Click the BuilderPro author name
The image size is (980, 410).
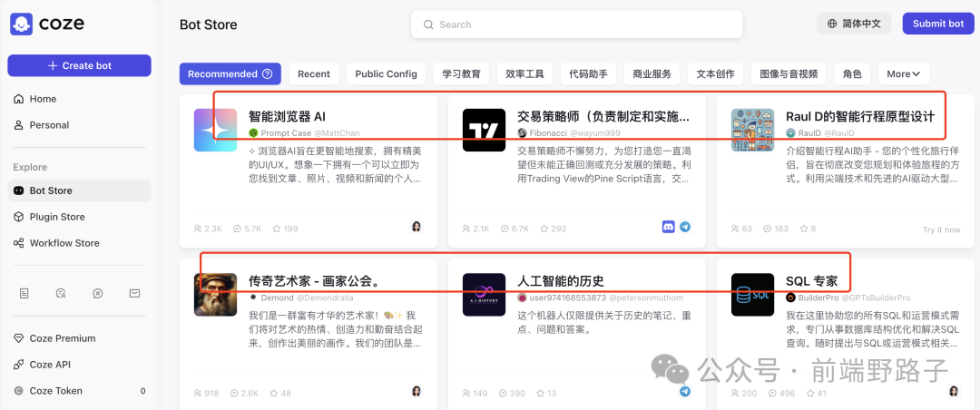pyautogui.click(x=818, y=298)
